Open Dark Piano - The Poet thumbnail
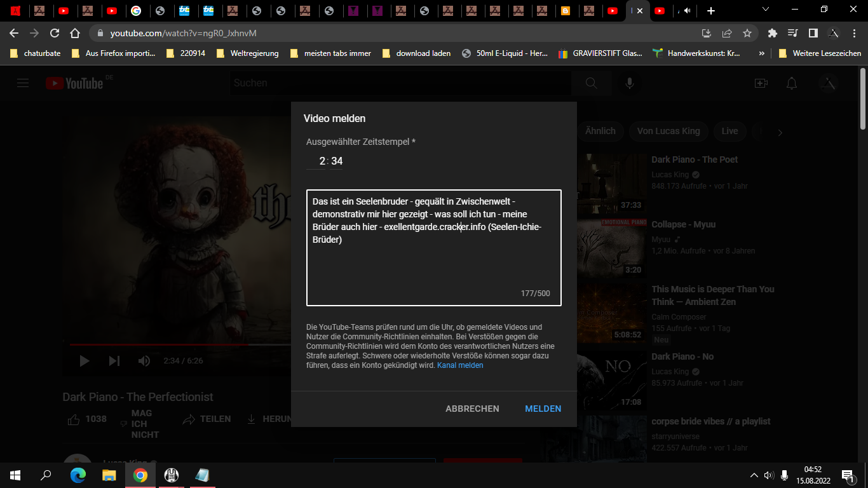 point(613,182)
